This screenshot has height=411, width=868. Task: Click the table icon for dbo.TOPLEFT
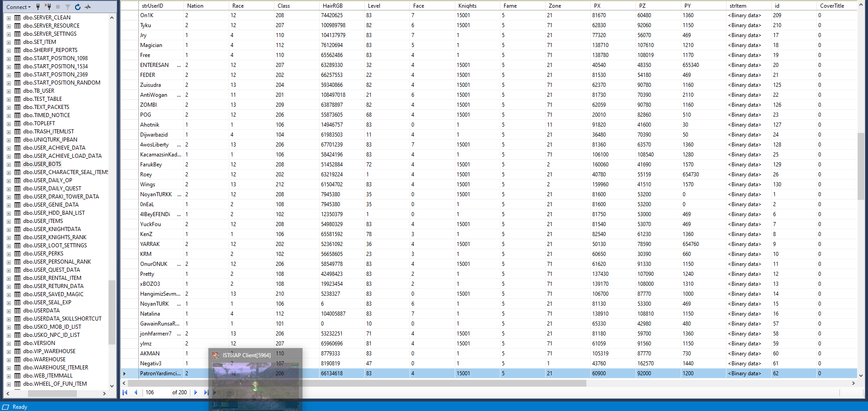pyautogui.click(x=18, y=123)
